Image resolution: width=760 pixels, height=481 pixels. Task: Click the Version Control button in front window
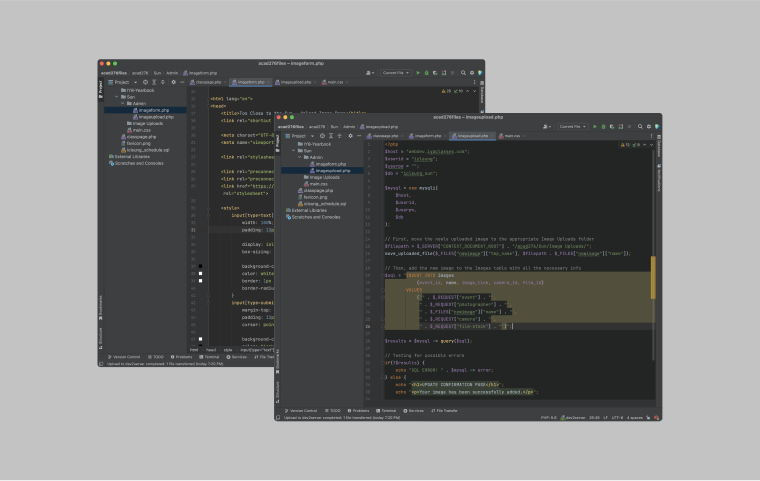(x=302, y=410)
